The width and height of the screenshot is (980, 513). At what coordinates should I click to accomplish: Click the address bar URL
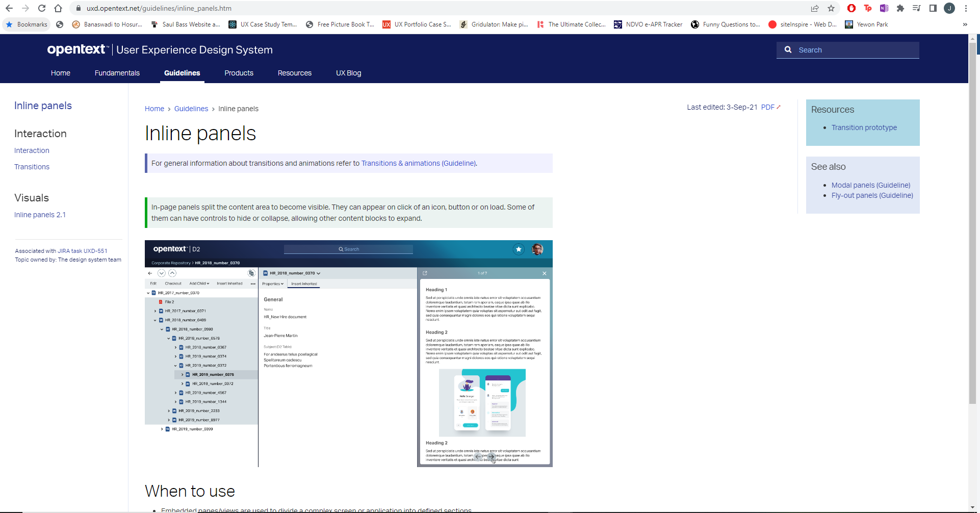pos(159,8)
